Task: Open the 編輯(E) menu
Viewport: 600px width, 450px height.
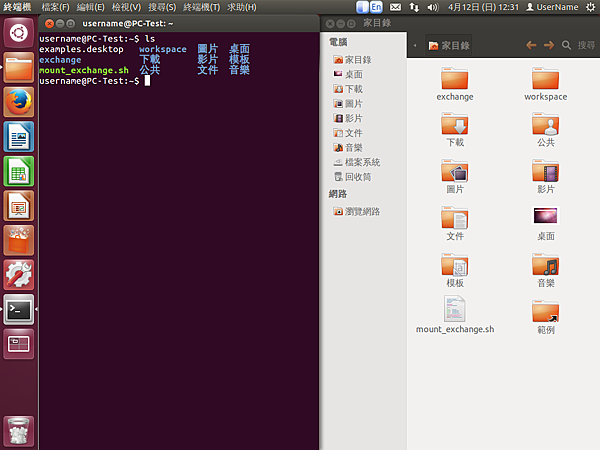Action: [90, 7]
